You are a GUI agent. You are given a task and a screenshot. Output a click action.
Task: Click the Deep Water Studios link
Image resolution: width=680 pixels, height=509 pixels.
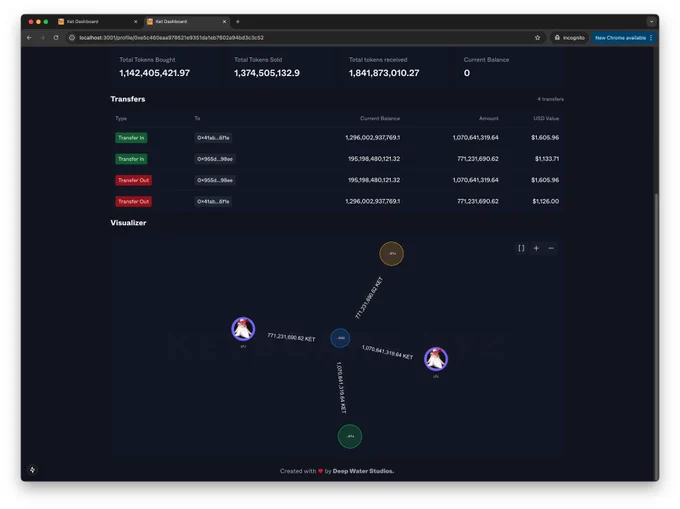pyautogui.click(x=363, y=471)
